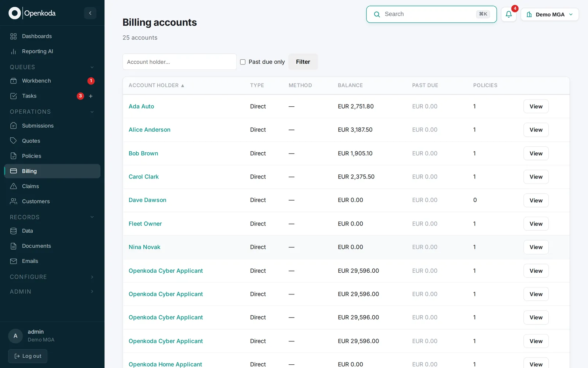The height and width of the screenshot is (368, 588).
Task: Click the balance EUR 3,187.50
Action: pos(355,130)
